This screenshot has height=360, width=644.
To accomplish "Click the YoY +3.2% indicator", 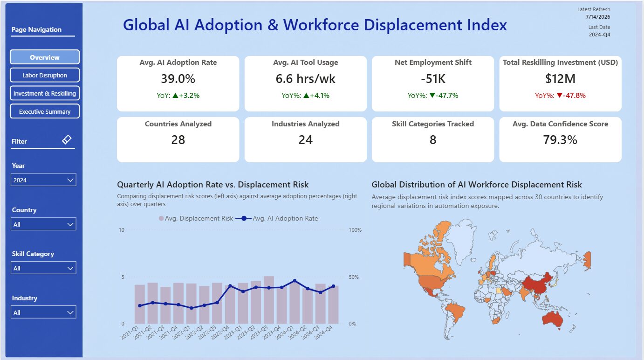I will [x=178, y=96].
